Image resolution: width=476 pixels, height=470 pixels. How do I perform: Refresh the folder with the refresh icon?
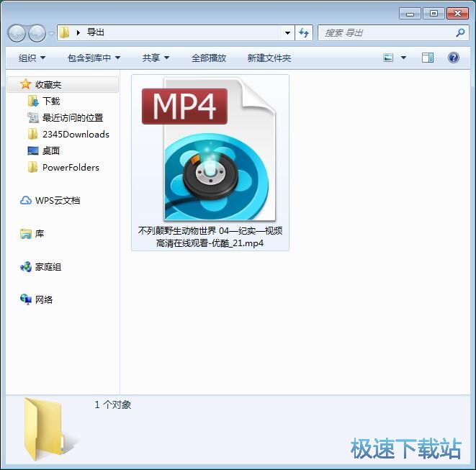coord(304,32)
